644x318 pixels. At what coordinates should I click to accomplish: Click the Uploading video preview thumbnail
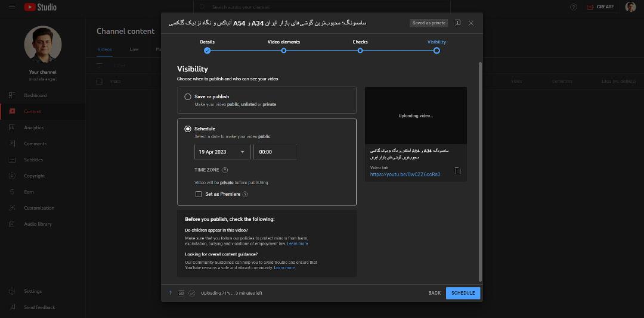(x=416, y=116)
